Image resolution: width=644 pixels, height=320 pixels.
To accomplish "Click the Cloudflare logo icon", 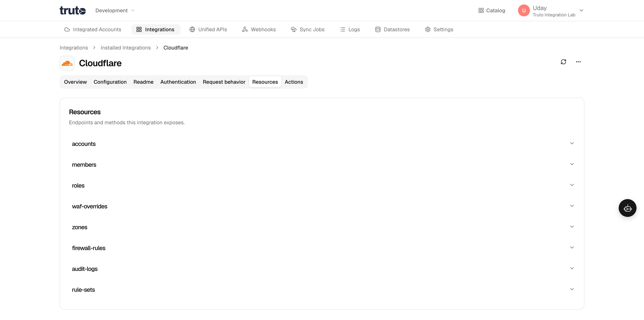I will (x=67, y=63).
